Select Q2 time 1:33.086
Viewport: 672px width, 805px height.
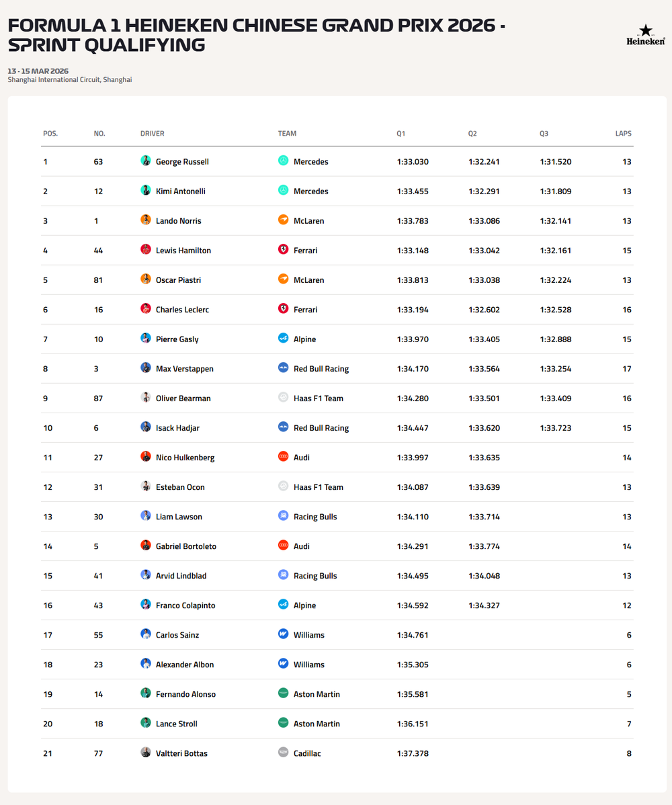(484, 221)
